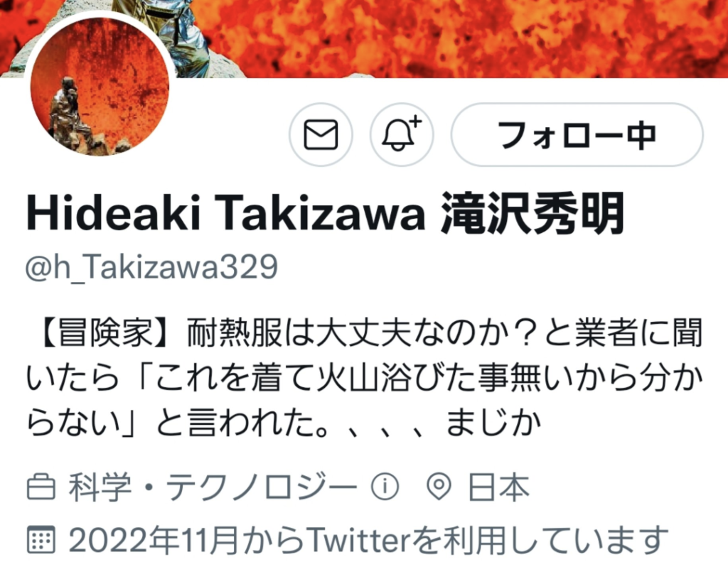728x579 pixels.
Task: Open direct message envelope icon
Action: [321, 135]
